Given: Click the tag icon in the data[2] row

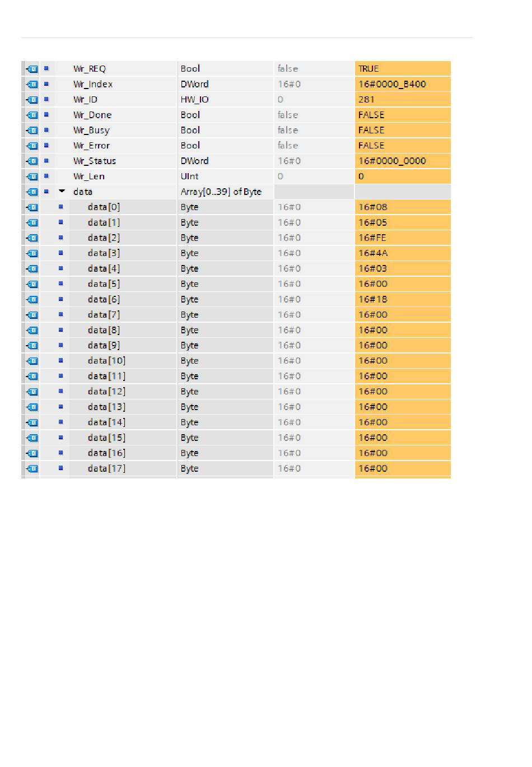Looking at the screenshot, I should tap(32, 238).
